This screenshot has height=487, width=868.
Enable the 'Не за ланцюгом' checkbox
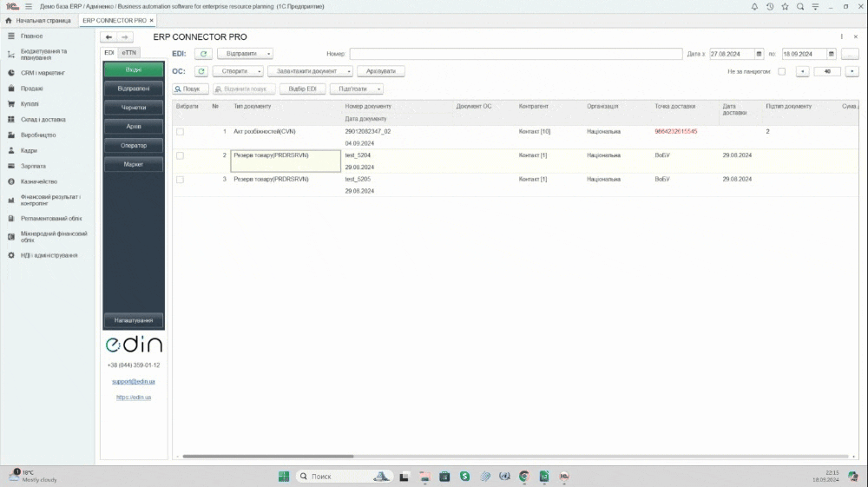tap(781, 71)
